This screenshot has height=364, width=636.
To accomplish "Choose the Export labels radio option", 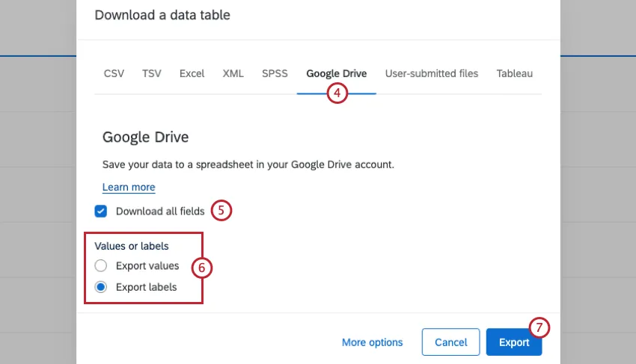I will click(x=101, y=287).
